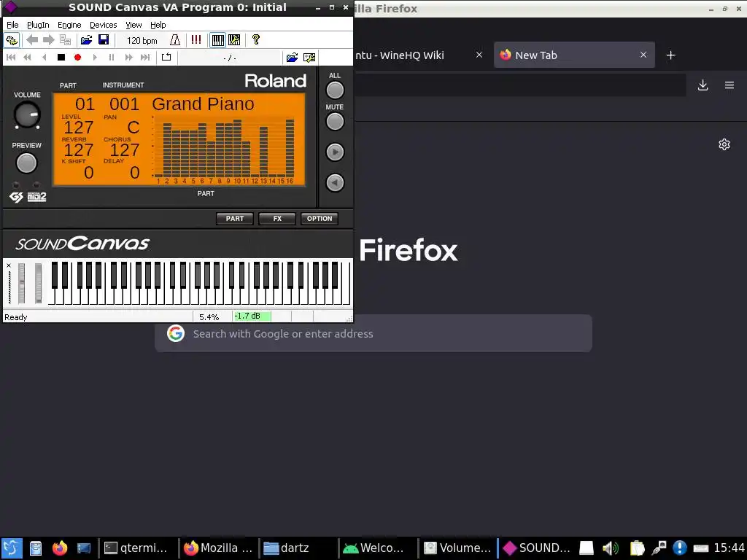Open the player settings wrench icon
Viewport: 747px width, 560px height.
[x=309, y=58]
